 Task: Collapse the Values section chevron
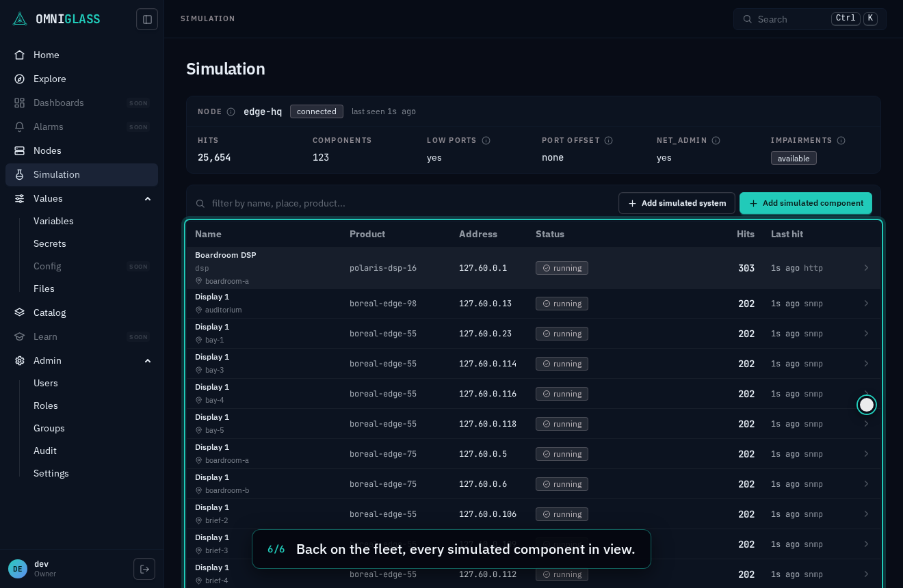tap(148, 198)
